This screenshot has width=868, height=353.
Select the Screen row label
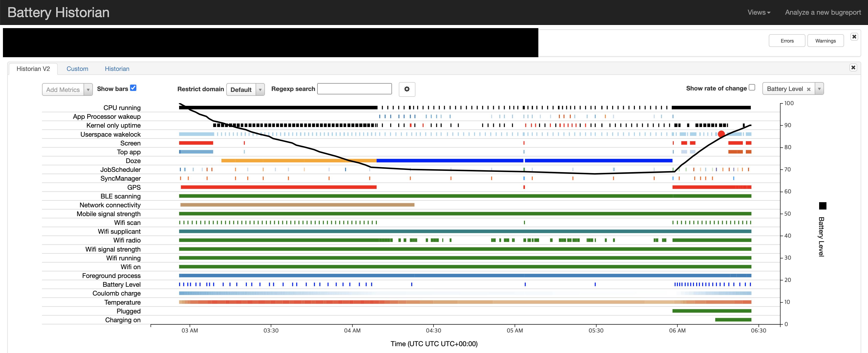point(130,143)
